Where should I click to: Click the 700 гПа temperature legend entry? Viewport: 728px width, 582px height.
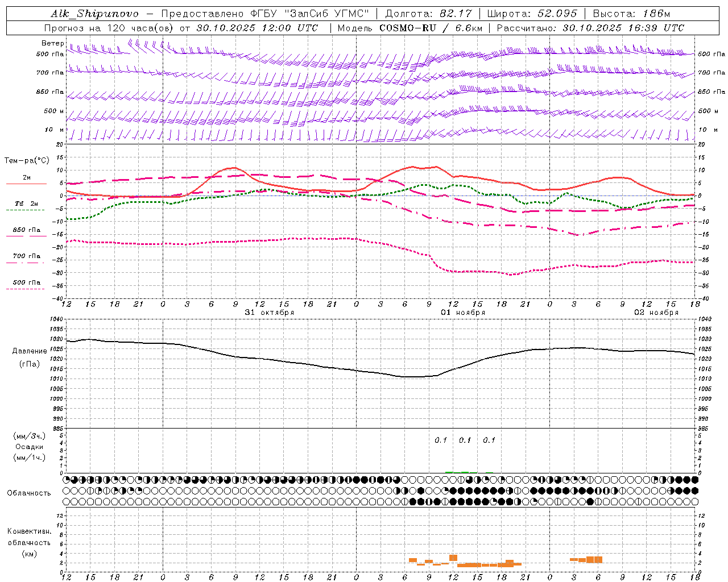tap(26, 256)
